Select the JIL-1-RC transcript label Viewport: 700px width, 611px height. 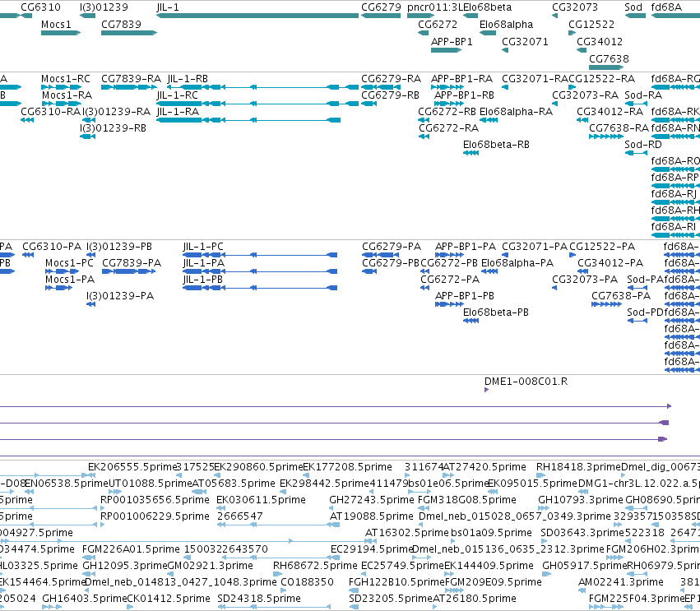pyautogui.click(x=178, y=95)
